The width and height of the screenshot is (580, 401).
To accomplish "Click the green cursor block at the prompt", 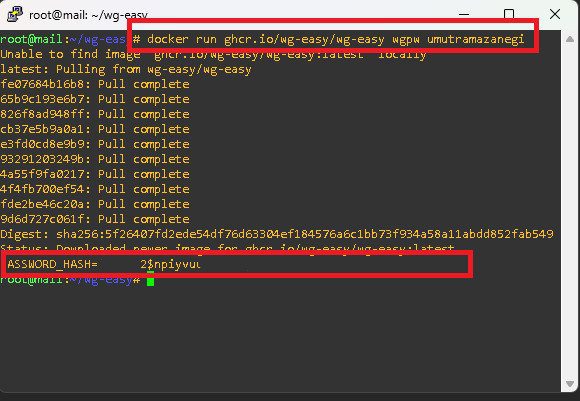I will pos(150,280).
